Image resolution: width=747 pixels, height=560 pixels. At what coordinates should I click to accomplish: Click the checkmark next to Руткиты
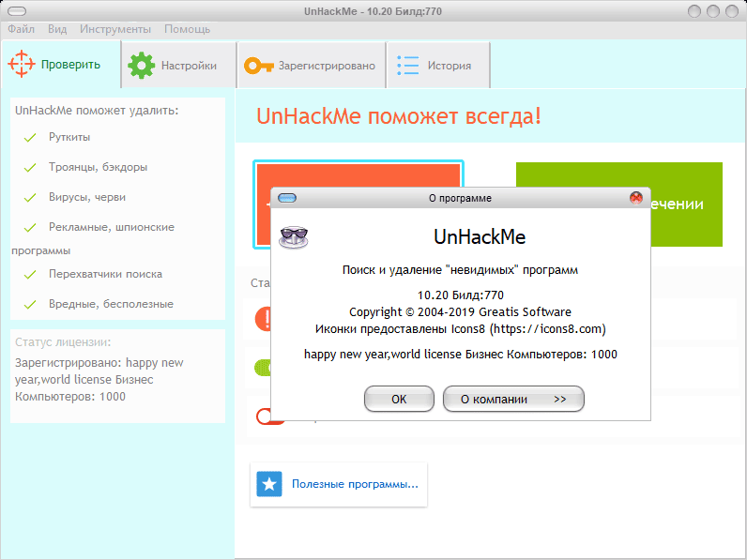[30, 138]
